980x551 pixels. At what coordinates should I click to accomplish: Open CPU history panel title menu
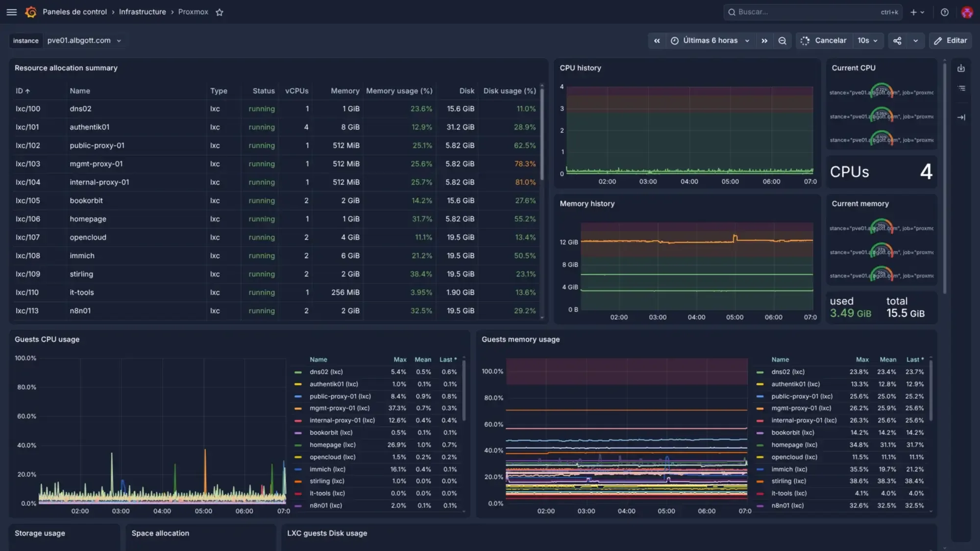coord(580,68)
